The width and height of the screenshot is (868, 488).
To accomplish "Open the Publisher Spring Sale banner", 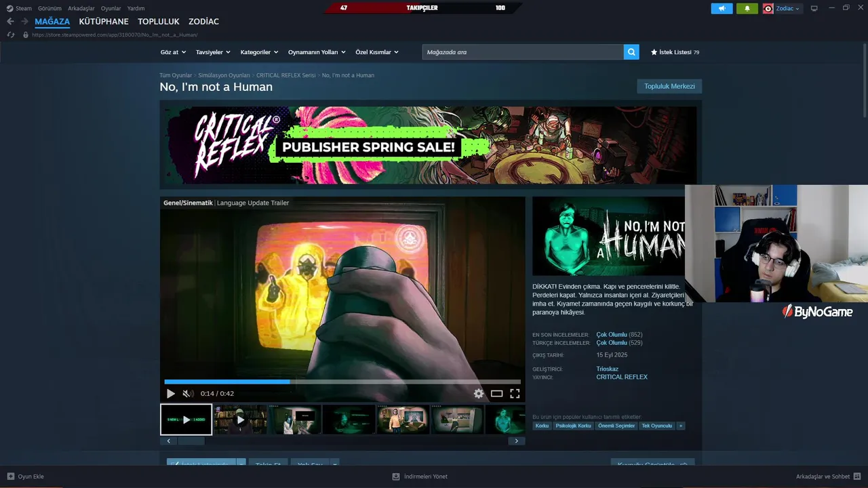I will 431,145.
